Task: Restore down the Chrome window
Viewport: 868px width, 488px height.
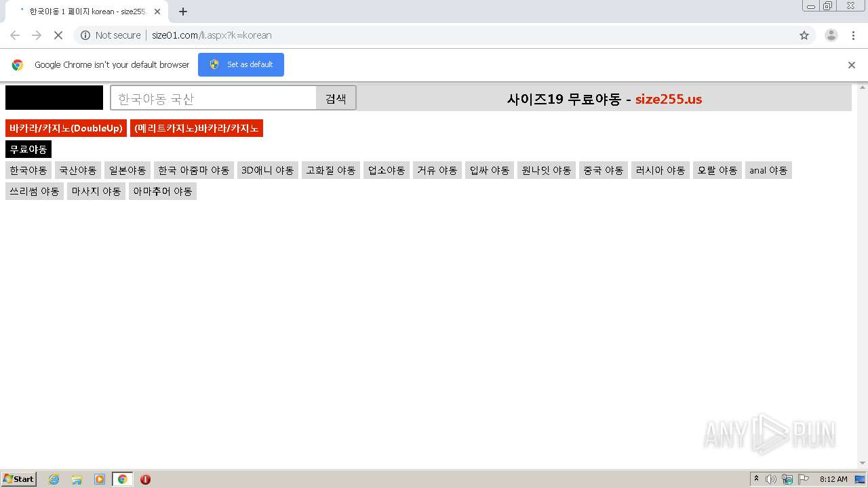Action: click(828, 5)
